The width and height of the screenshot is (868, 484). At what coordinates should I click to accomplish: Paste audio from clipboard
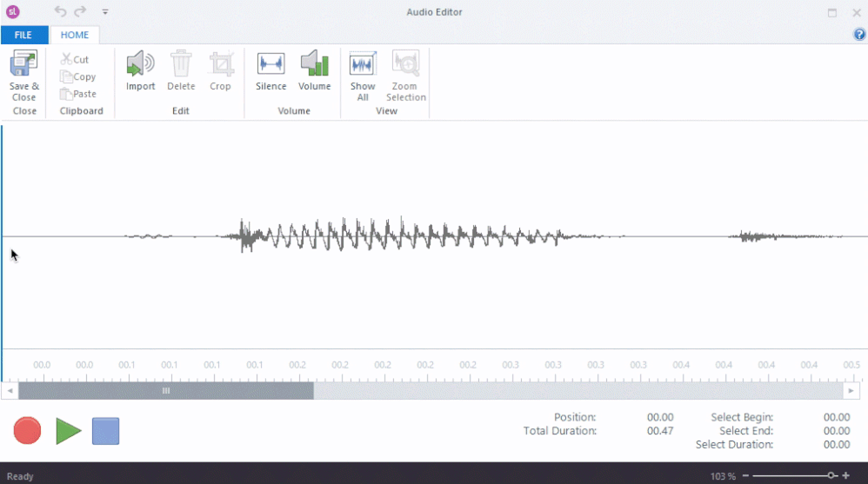click(78, 94)
